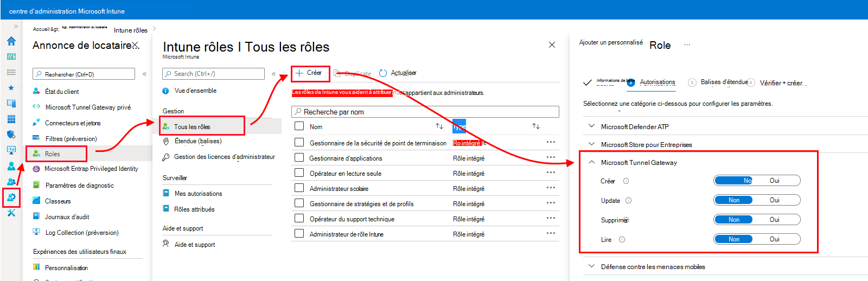Check the Opérateur en lecture seule row

(x=299, y=173)
